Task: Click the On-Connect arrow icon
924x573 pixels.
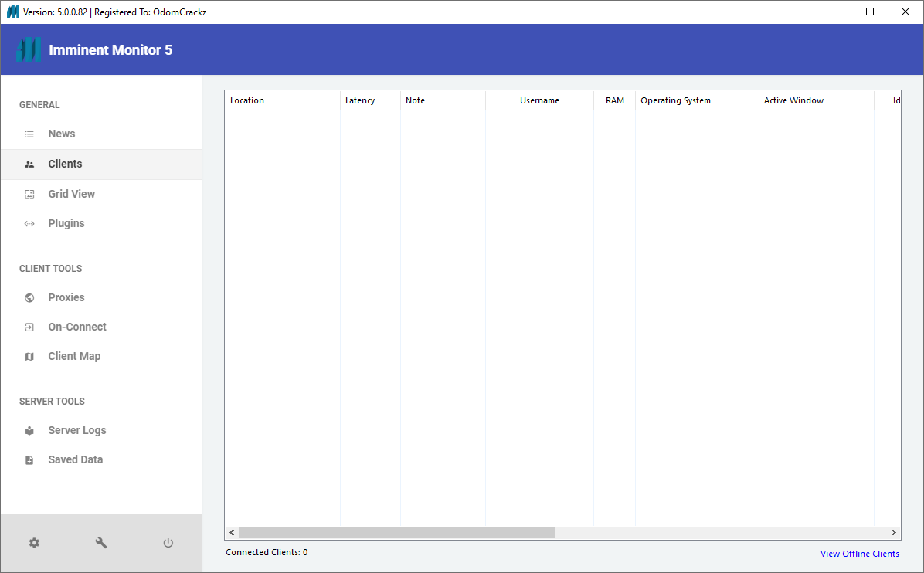Action: coord(29,327)
